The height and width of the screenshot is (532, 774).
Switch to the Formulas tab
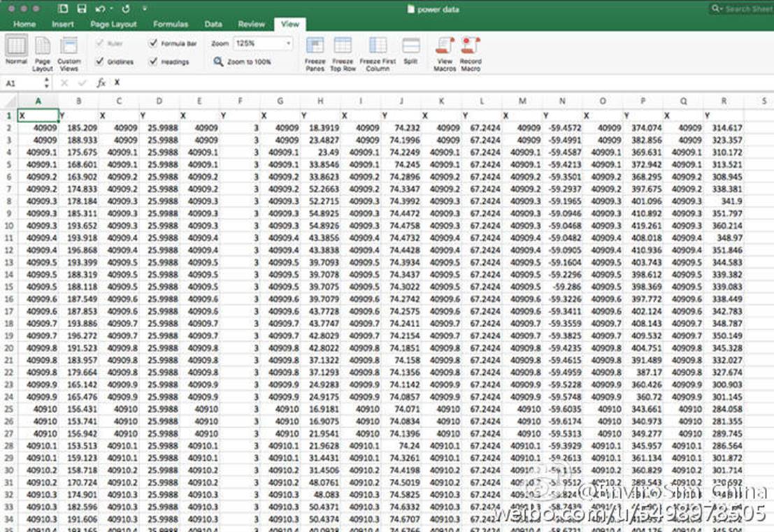click(171, 24)
